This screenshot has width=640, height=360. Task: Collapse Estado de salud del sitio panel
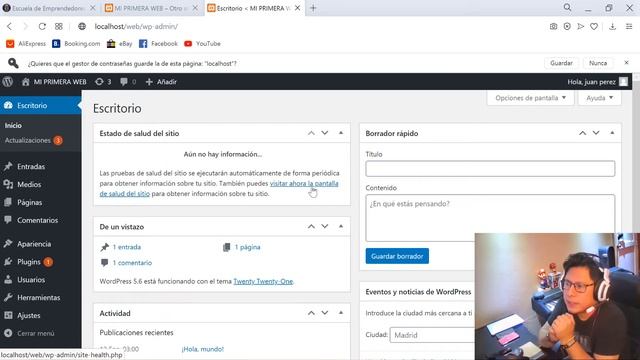[341, 133]
